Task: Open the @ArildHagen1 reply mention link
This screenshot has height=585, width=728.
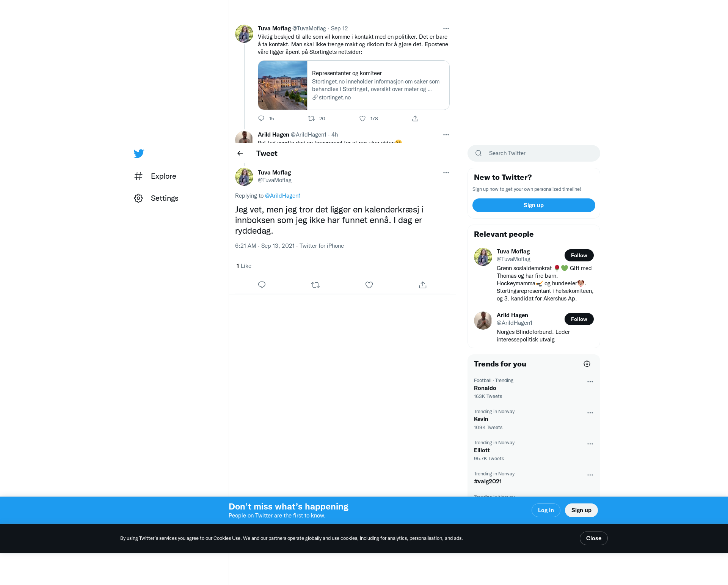Action: 282,196
